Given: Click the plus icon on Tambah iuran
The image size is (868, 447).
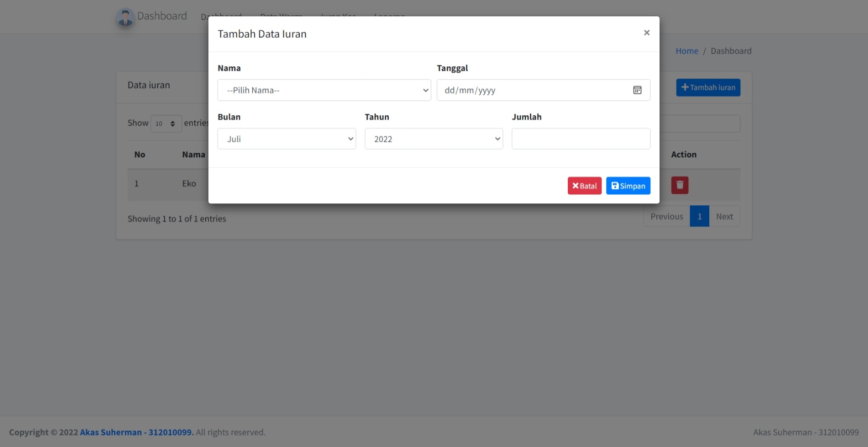Looking at the screenshot, I should (685, 87).
